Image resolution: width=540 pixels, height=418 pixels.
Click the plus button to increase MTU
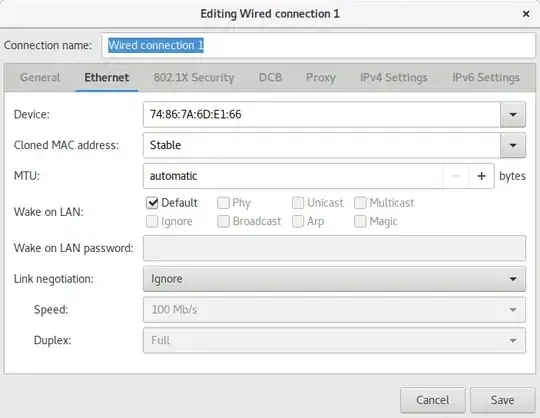pos(481,176)
